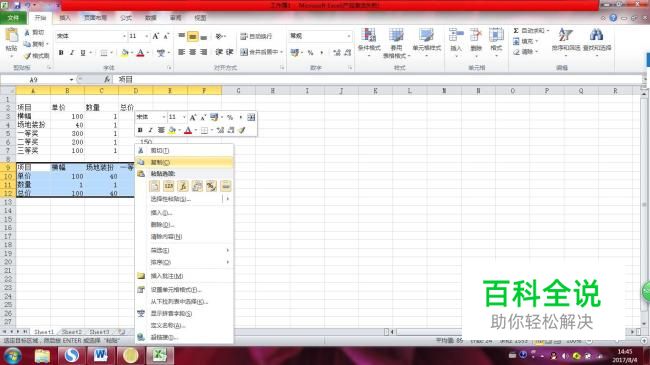The width and height of the screenshot is (650, 365).
Task: Open the File (文件) tab
Action: [13, 18]
